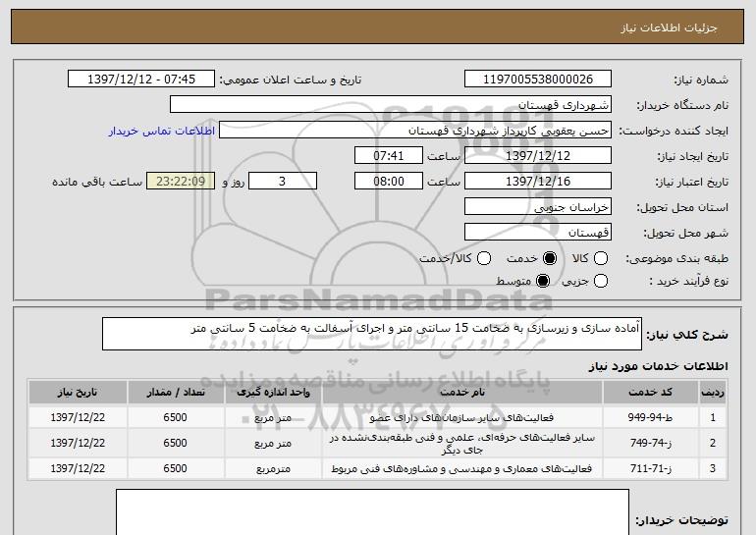Click the تاریخ نیاز column header
Screen dimensions: 756x535
(78, 393)
